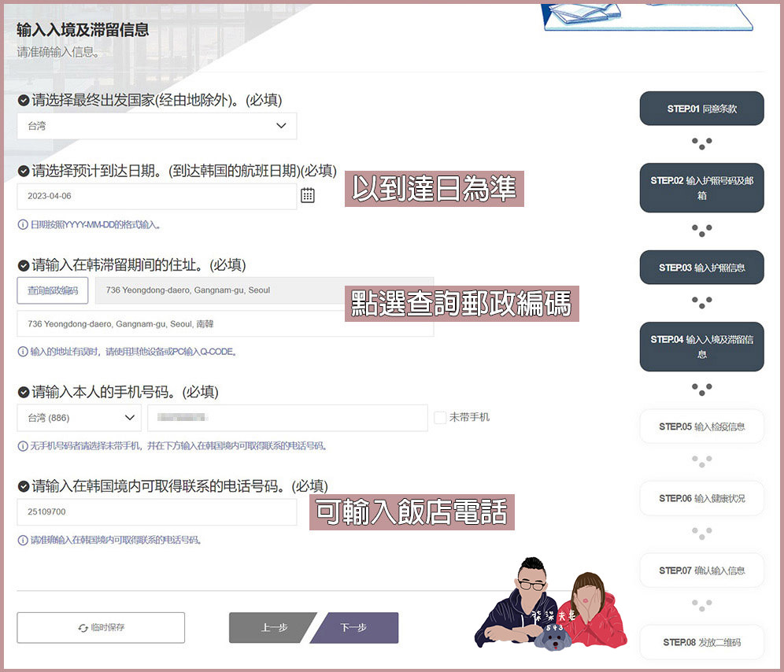This screenshot has width=784, height=672.
Task: Click the personal mobile number input field
Action: tap(287, 418)
